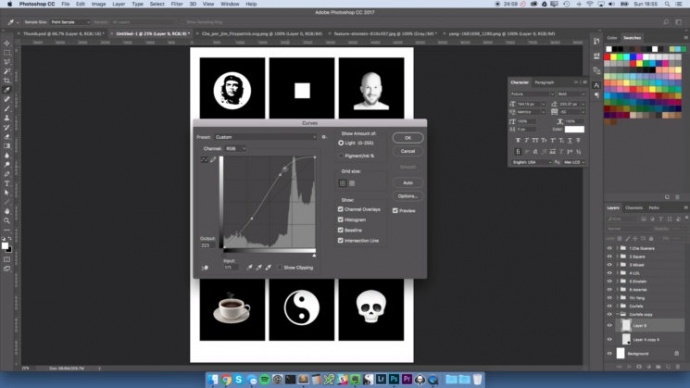Open Premiere Pro from the Dock
690x388 pixels.
coord(407,379)
